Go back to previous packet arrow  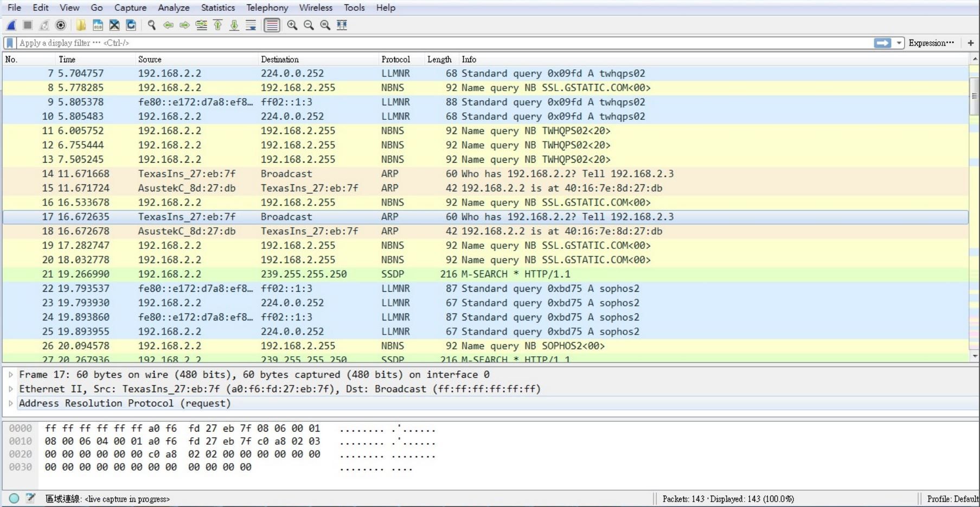pyautogui.click(x=168, y=25)
